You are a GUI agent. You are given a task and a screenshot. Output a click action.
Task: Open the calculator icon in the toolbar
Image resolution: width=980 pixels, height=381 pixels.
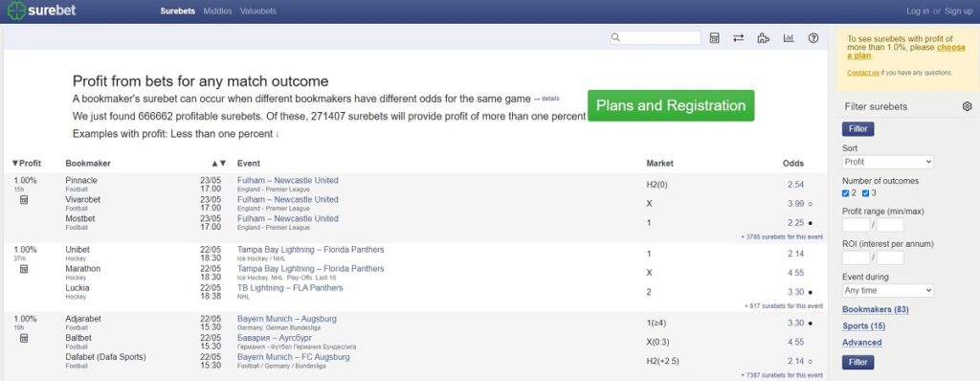(714, 38)
